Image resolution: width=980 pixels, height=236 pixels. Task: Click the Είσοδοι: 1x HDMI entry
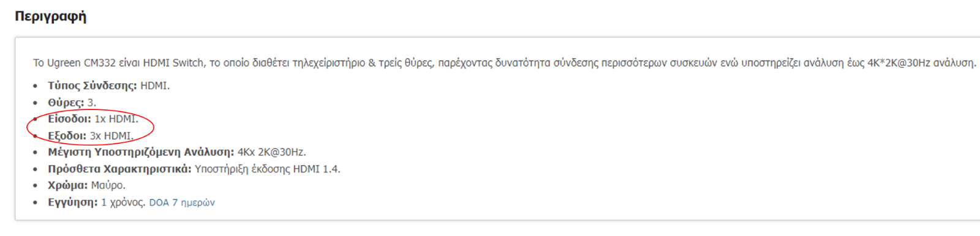[x=93, y=119]
